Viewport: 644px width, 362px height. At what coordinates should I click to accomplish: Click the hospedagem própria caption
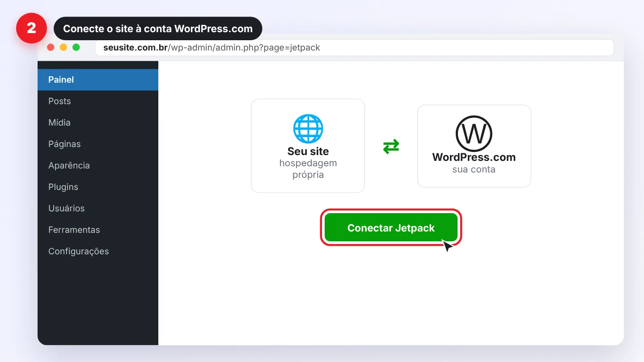308,169
